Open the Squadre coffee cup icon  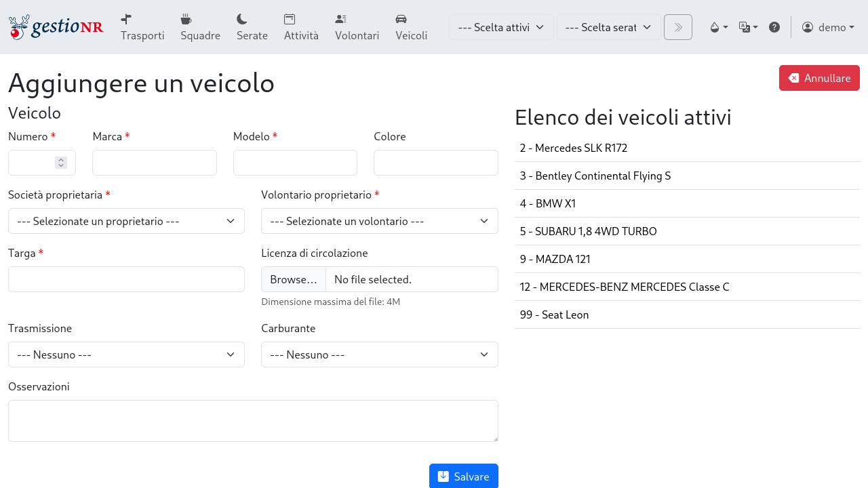point(186,19)
